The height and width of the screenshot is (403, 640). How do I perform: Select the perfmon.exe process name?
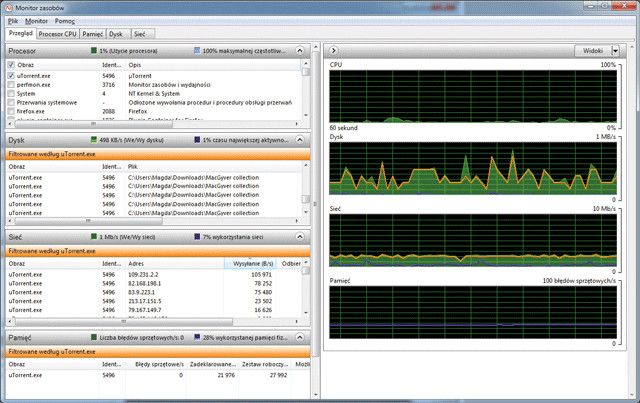pos(33,85)
